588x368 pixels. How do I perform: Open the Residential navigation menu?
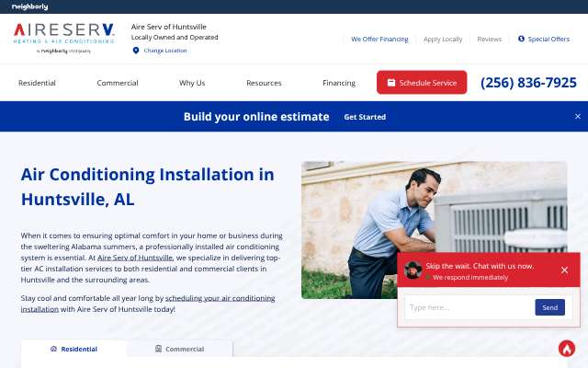(37, 83)
